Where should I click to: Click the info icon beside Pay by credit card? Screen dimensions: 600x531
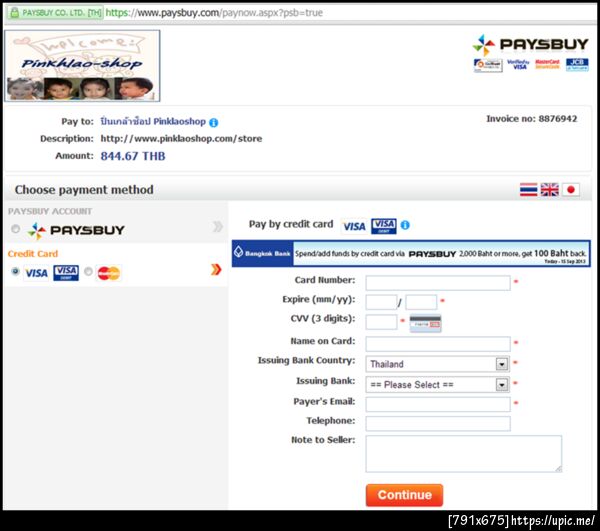(405, 225)
